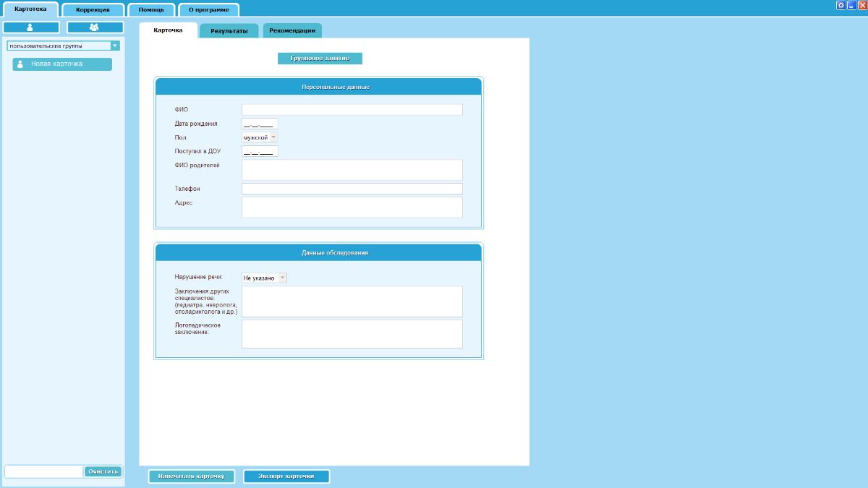Screen dimensions: 868x488
Task: Open the Рекомендации tab
Action: point(292,31)
